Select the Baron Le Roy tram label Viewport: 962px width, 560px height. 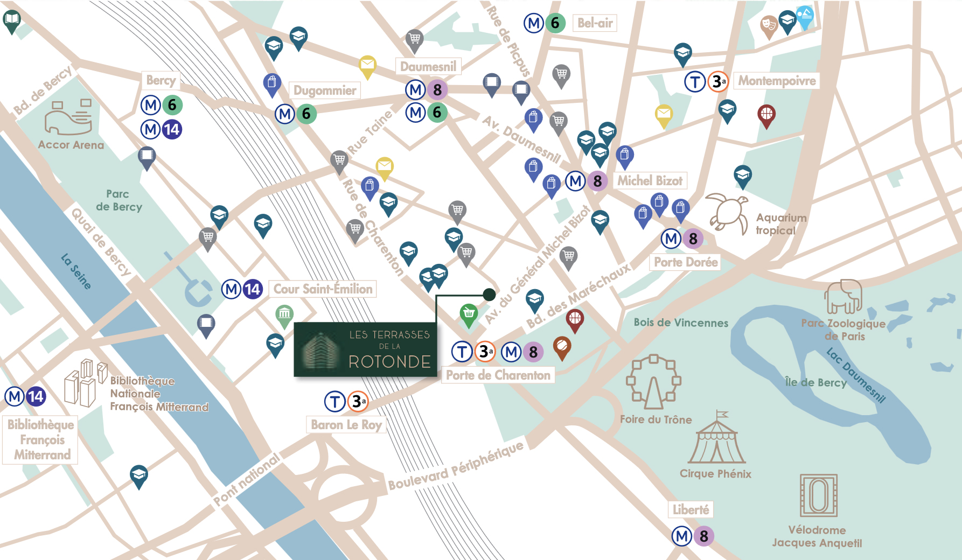tap(346, 425)
